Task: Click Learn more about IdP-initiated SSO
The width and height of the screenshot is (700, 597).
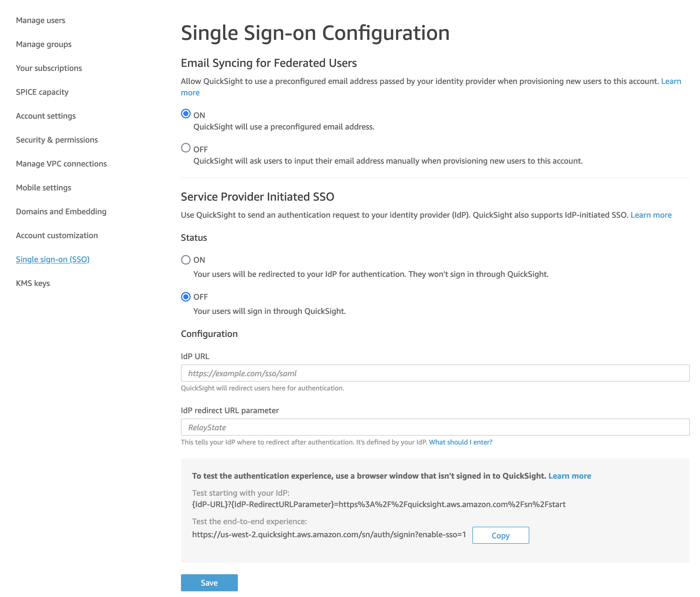Action: coord(651,215)
